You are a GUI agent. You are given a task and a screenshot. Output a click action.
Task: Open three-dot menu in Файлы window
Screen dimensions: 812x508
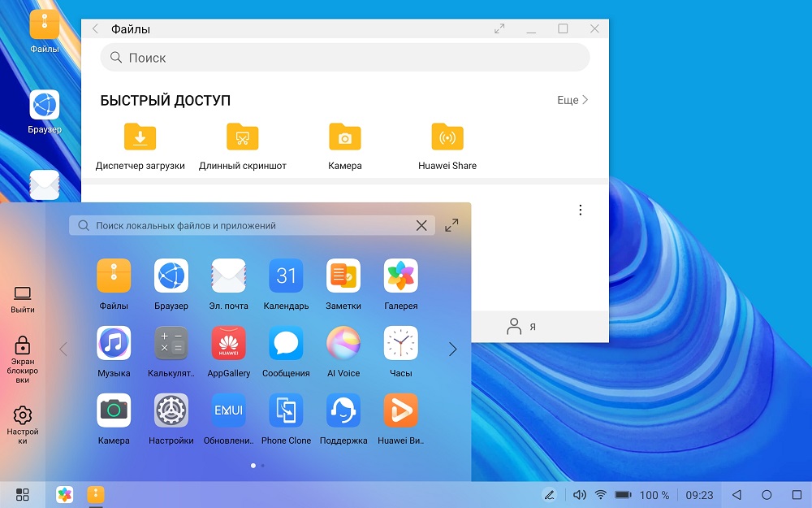[581, 210]
